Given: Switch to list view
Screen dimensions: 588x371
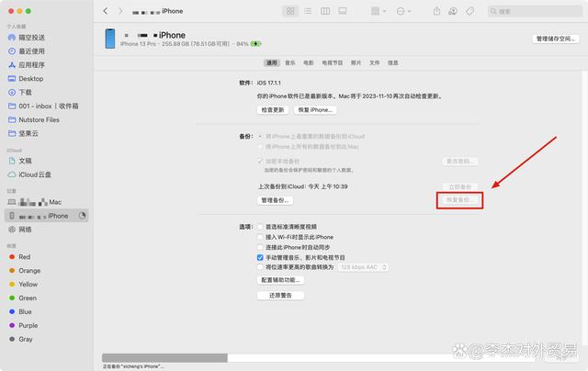Looking at the screenshot, I should (308, 11).
